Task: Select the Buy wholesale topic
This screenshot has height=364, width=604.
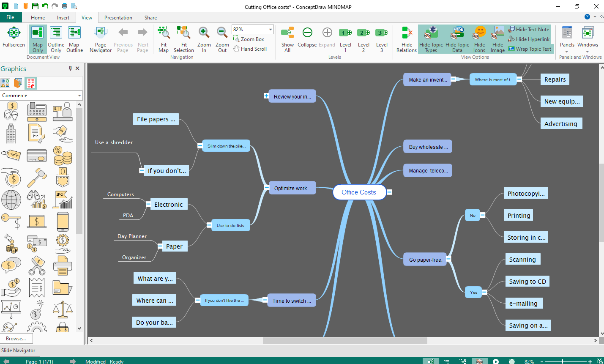Action: tap(428, 147)
